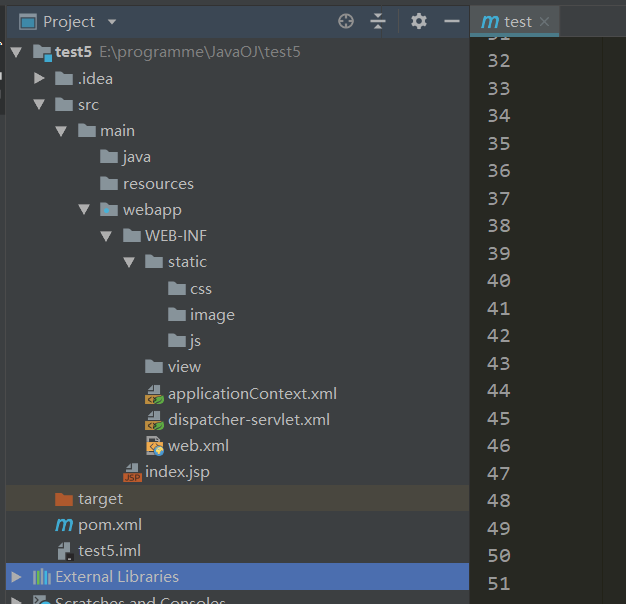Select the webapp tree item label
This screenshot has height=604, width=626.
point(152,210)
